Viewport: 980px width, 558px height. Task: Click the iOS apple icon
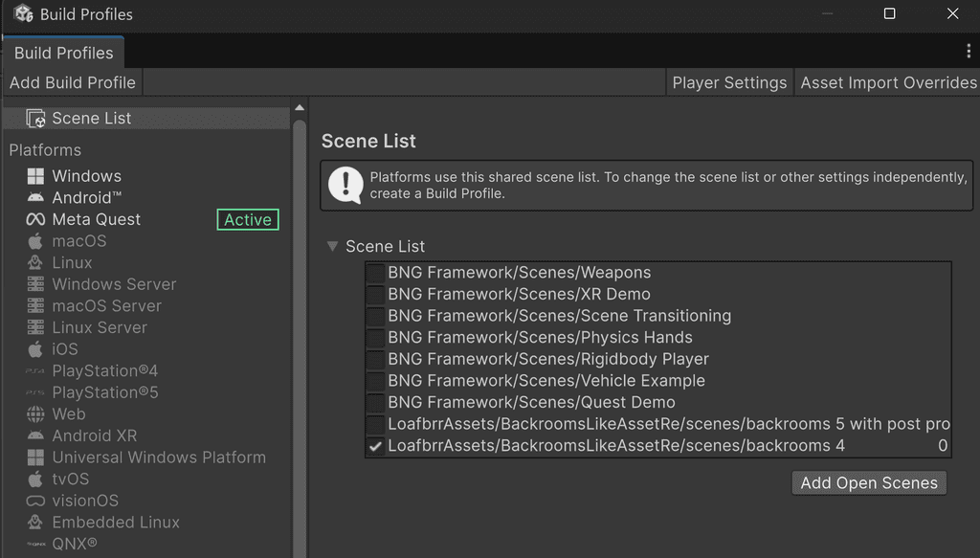pos(35,348)
